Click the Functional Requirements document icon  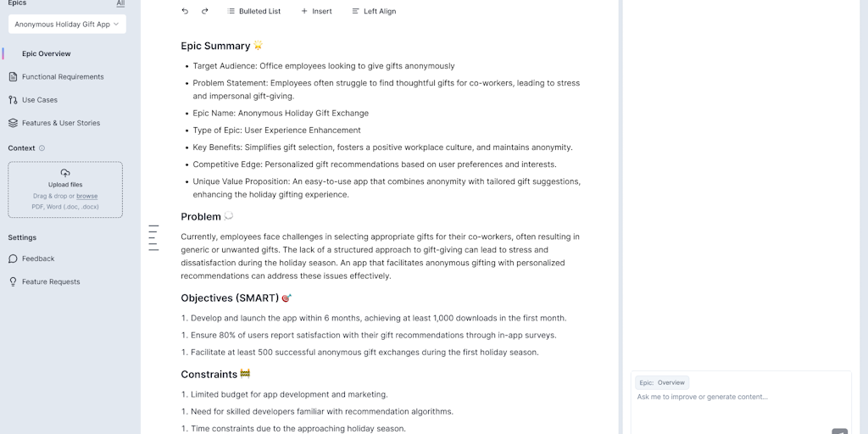pos(13,77)
